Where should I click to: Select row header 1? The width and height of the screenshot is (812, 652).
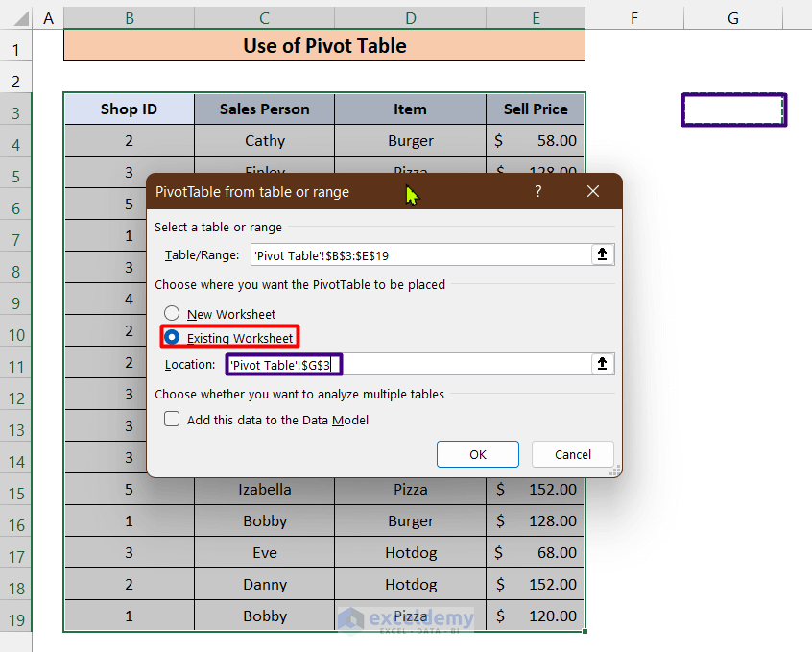16,46
